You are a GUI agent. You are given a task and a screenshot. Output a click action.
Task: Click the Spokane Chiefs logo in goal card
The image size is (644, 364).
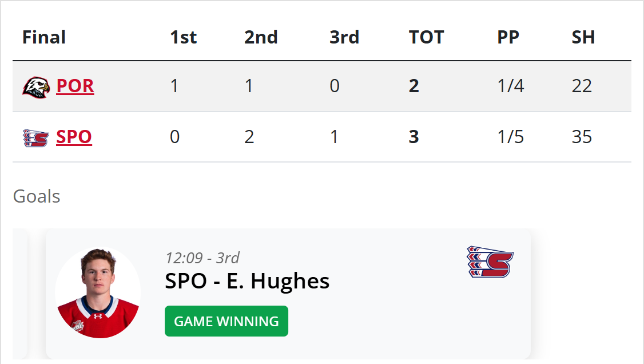tap(490, 262)
